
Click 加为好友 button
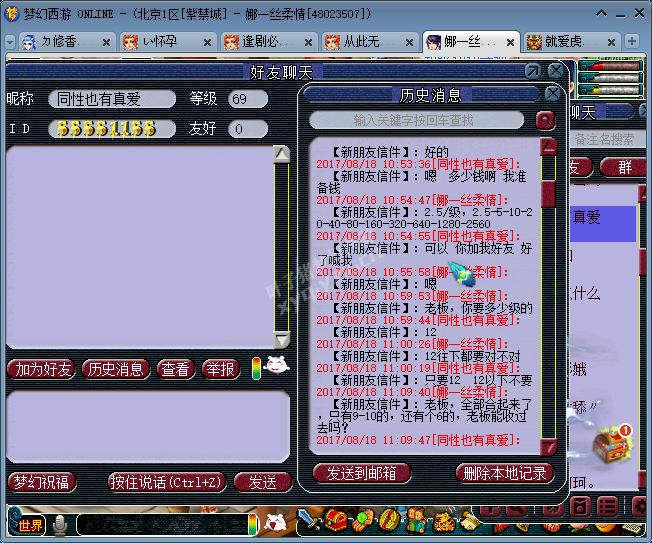(41, 369)
